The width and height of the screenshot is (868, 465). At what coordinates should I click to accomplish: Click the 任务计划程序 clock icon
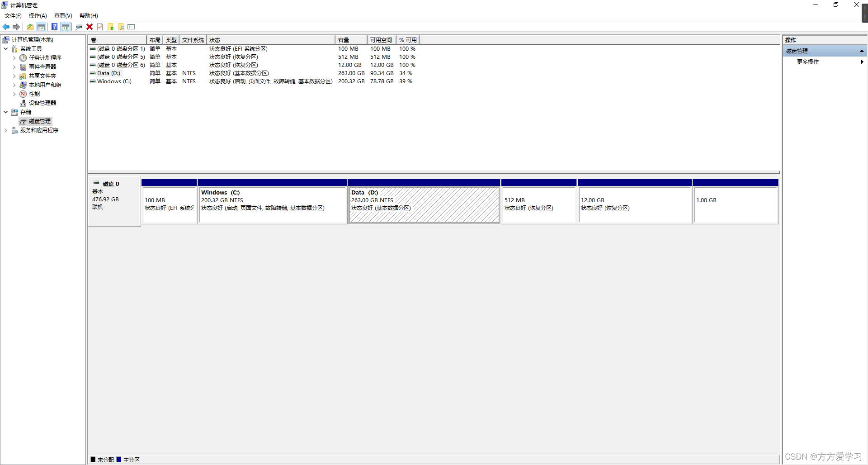tap(23, 58)
